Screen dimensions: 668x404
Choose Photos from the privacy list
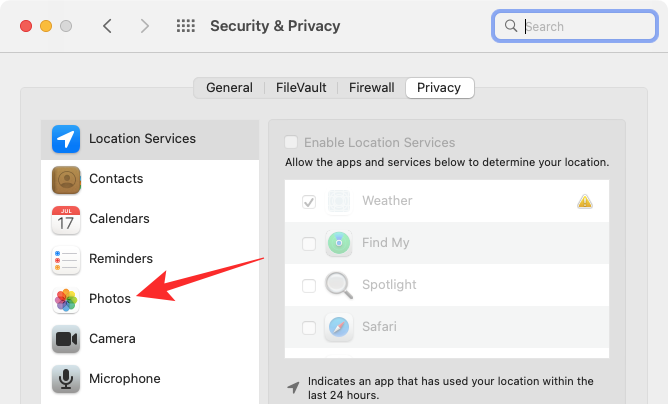(x=109, y=298)
